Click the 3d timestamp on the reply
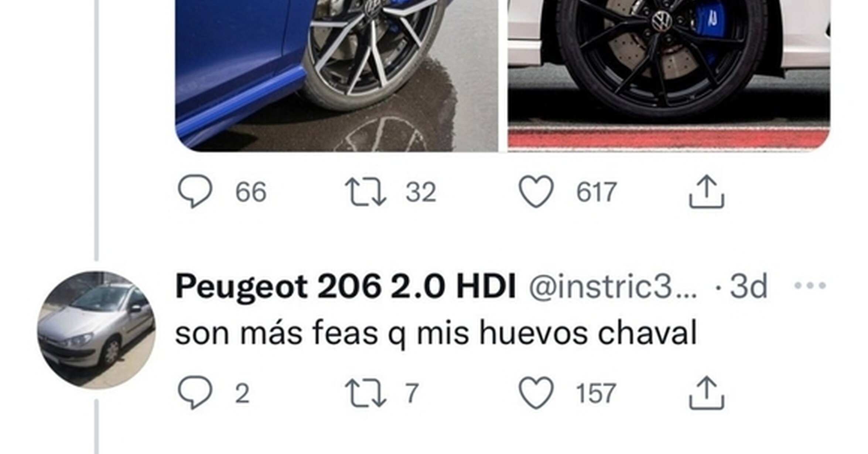This screenshot has width=868, height=454. tap(749, 286)
